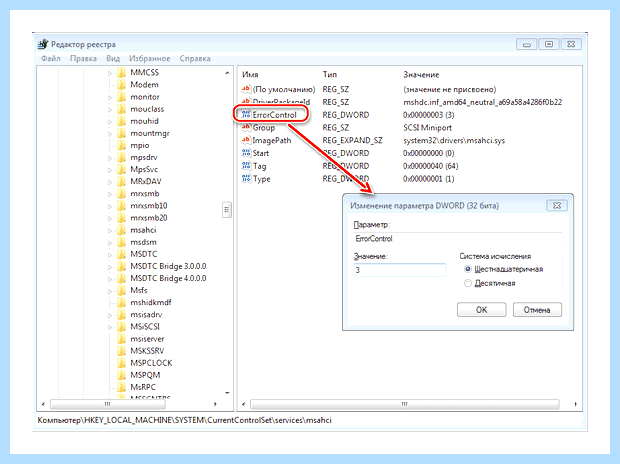Select the MSPCLOCK folder icon
The width and height of the screenshot is (620, 464).
pyautogui.click(x=122, y=363)
